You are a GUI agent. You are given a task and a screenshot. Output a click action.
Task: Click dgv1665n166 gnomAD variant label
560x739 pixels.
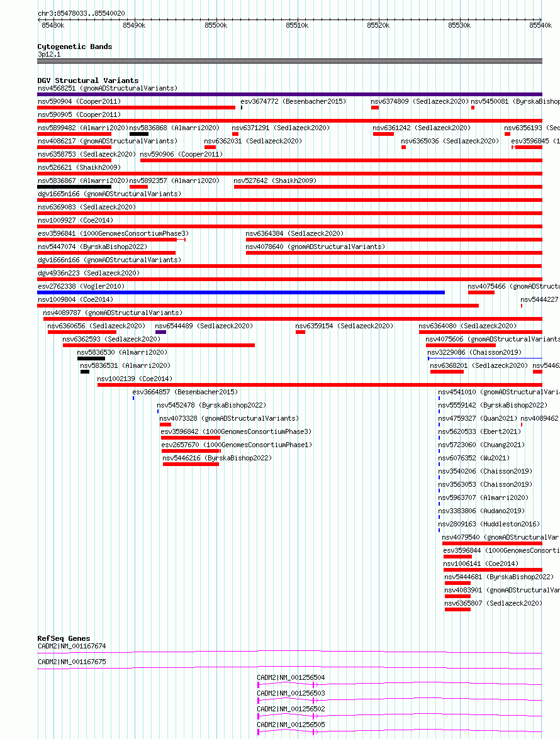pos(109,194)
